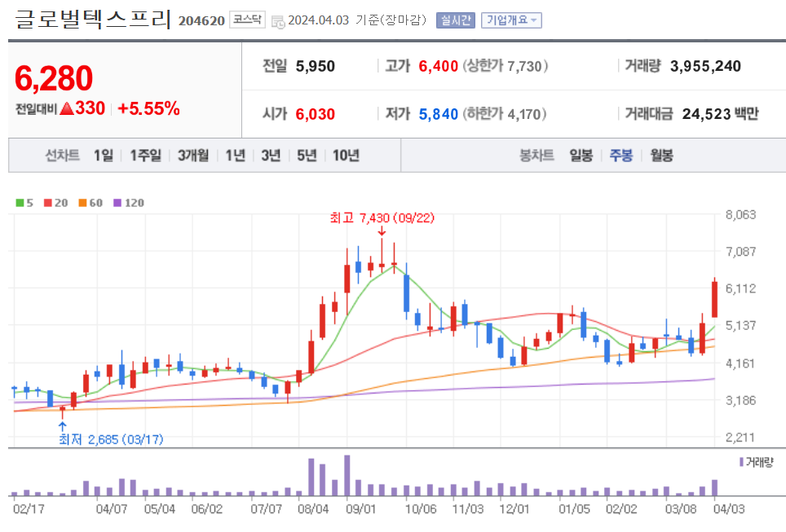Click previous close value 5,950
Image resolution: width=786 pixels, height=532 pixels.
316,66
